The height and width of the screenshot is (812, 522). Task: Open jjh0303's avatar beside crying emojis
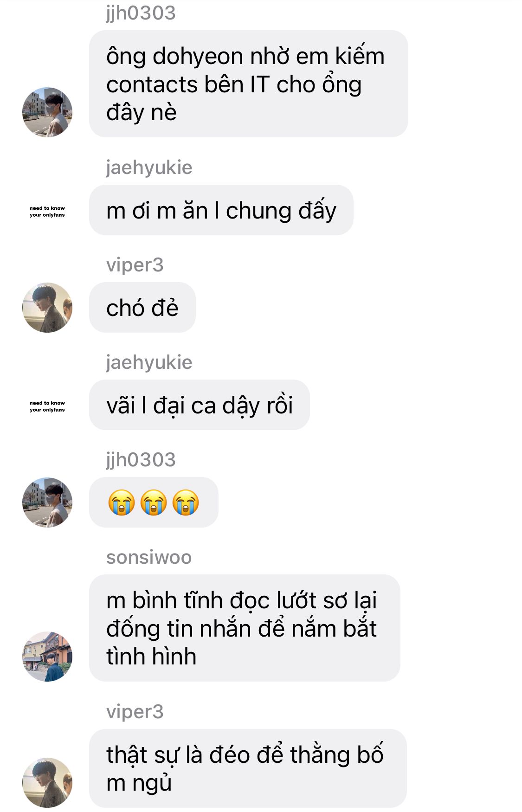(47, 502)
